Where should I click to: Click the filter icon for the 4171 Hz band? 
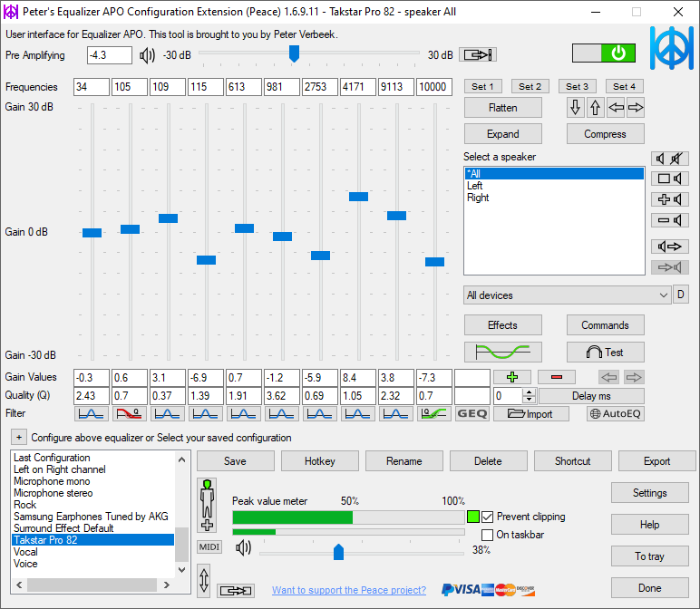pyautogui.click(x=357, y=413)
